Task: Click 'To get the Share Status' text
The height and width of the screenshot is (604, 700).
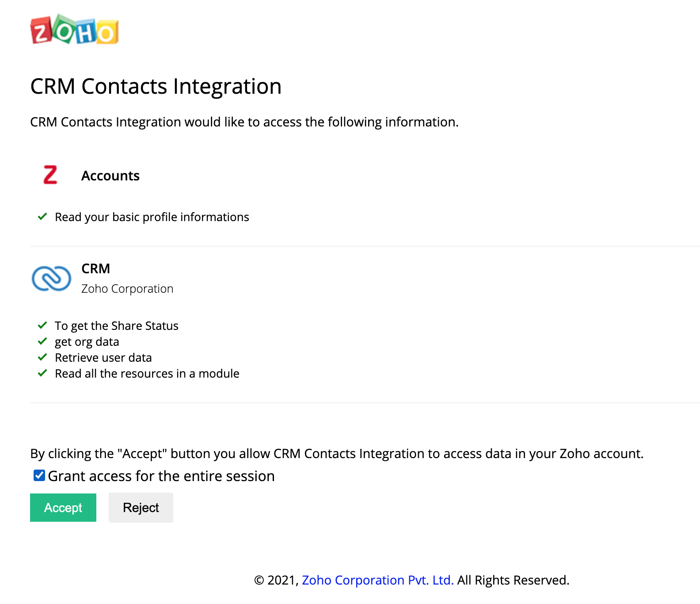Action: (117, 326)
